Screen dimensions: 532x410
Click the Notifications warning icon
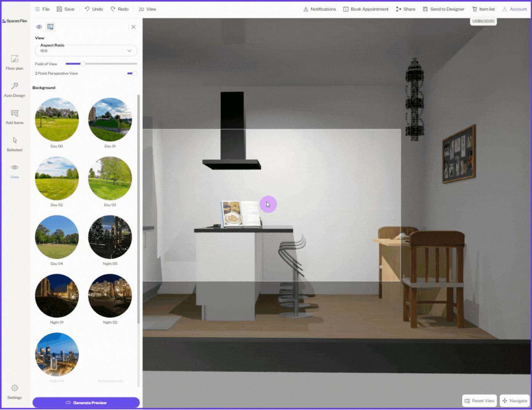click(306, 9)
